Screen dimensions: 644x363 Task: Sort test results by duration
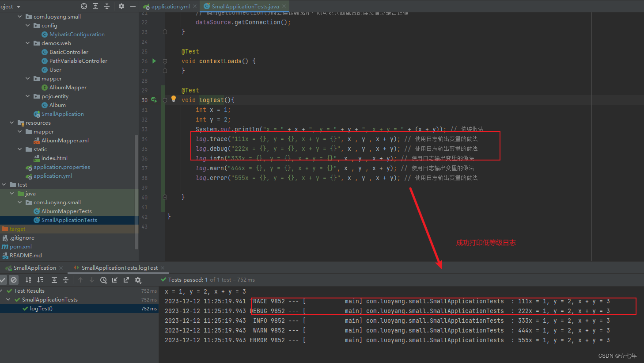tap(40, 280)
